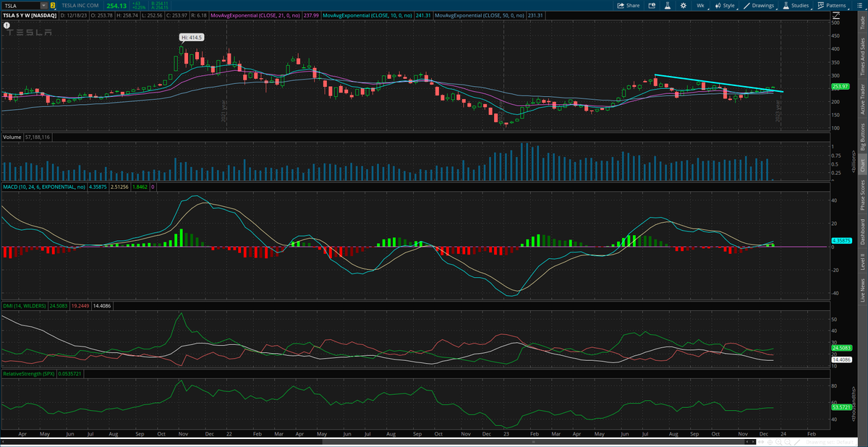Click the DMI (14, WILDERS) study label

point(26,305)
